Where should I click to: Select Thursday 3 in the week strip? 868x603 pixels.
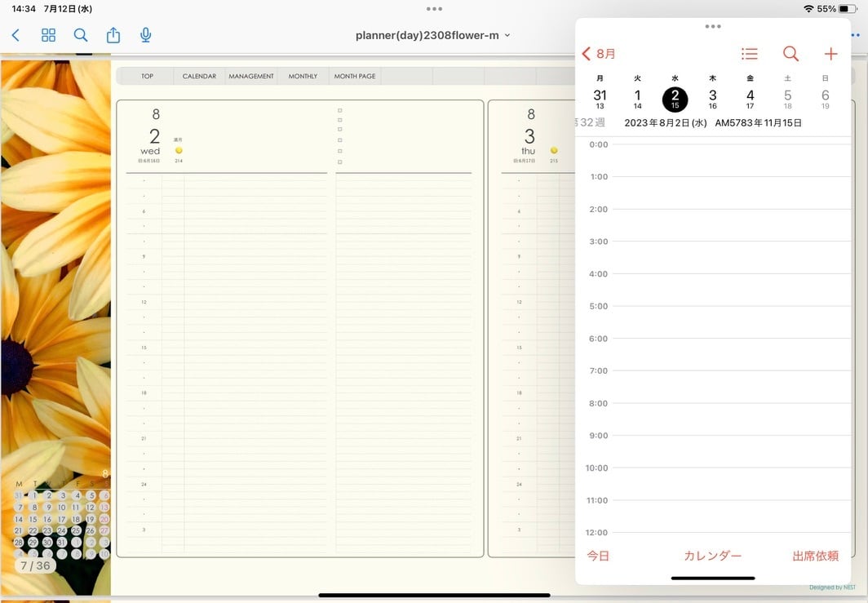pyautogui.click(x=712, y=99)
